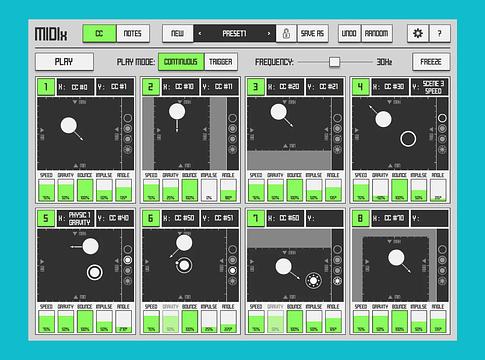Click the PLAY button
The image size is (485, 360).
click(64, 62)
